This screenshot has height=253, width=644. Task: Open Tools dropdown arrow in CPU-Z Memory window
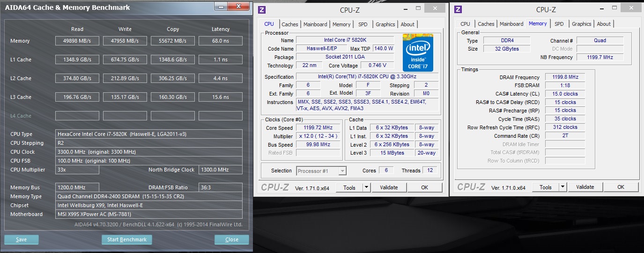(x=563, y=187)
